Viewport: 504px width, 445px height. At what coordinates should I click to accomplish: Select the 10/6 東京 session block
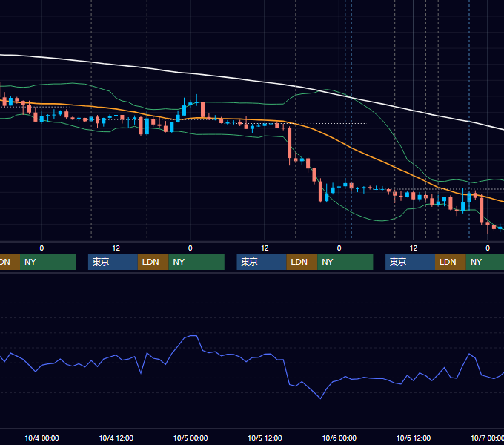click(410, 262)
